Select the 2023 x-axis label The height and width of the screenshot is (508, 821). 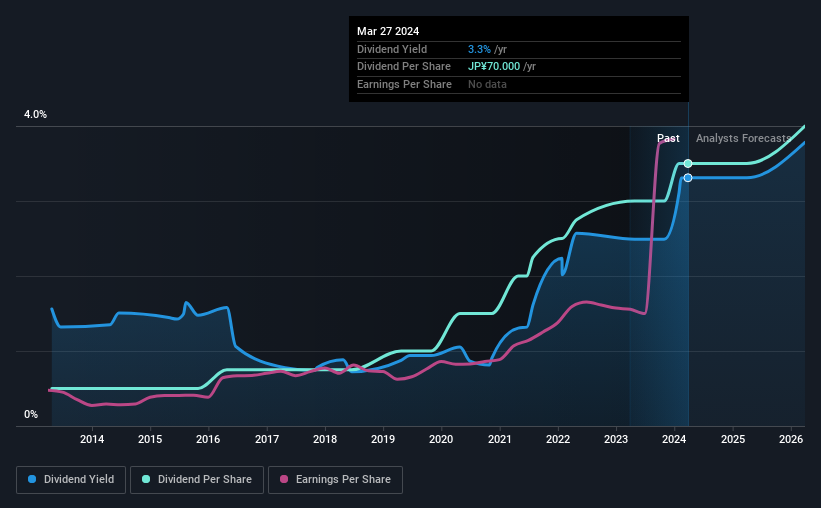click(x=616, y=439)
